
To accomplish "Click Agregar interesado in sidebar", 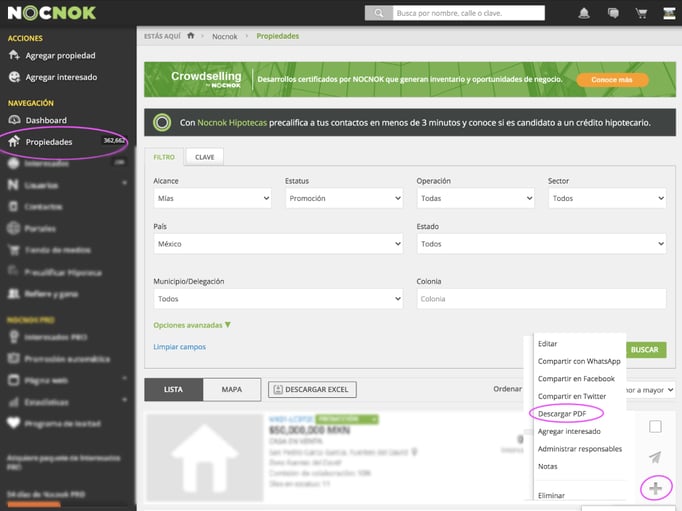I will coord(61,77).
